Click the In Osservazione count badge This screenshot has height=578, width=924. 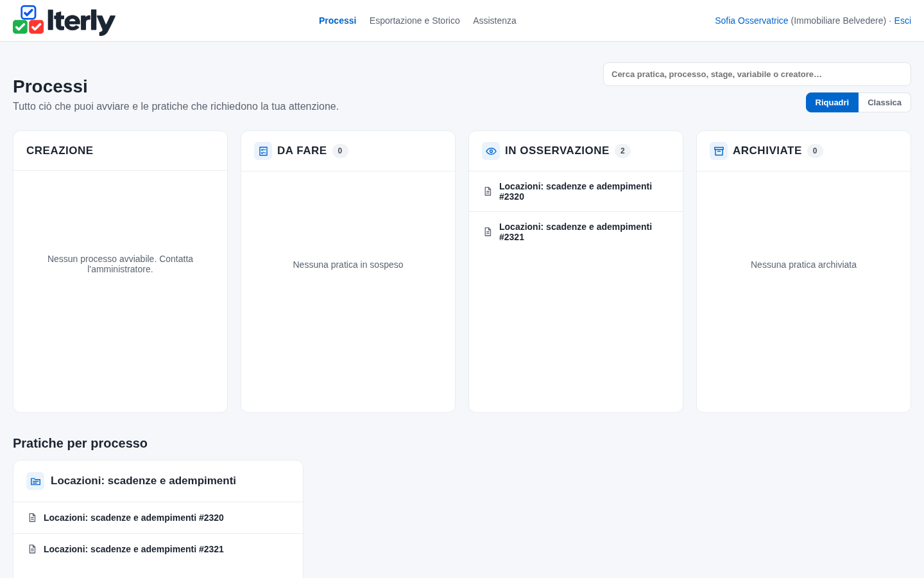(x=622, y=151)
